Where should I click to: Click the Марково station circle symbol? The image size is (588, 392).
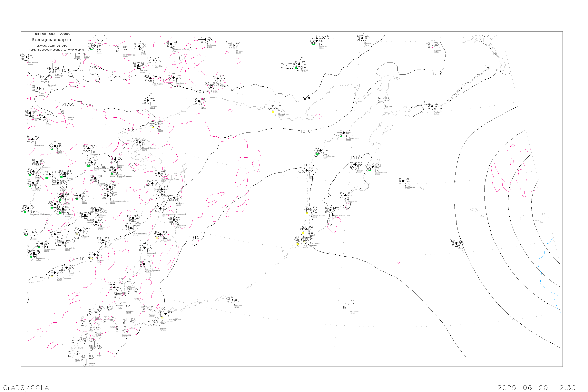[432, 45]
